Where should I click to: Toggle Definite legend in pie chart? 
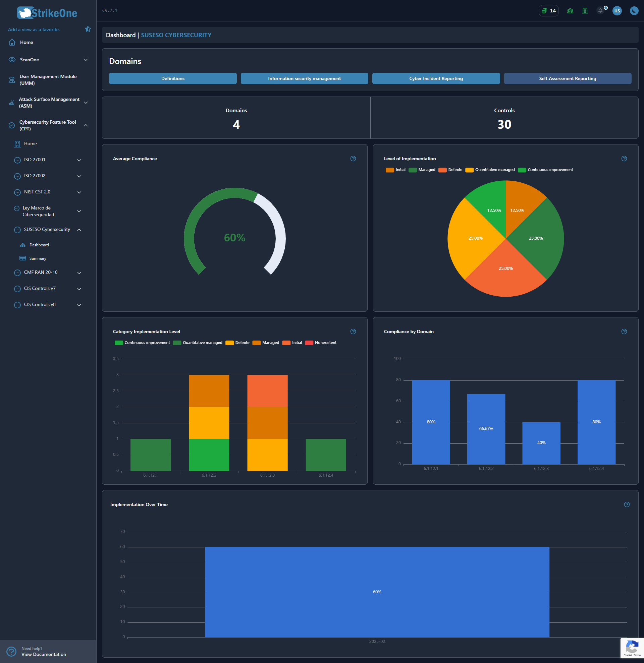pyautogui.click(x=450, y=170)
